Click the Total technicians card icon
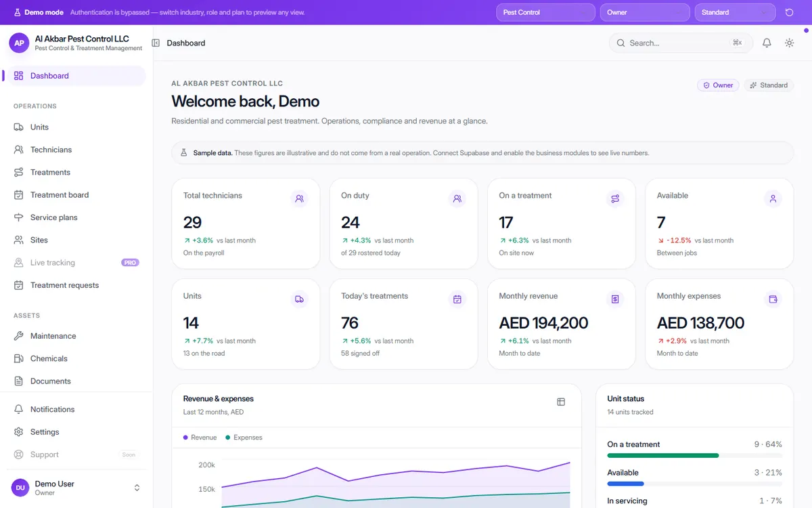This screenshot has height=508, width=812. click(299, 198)
